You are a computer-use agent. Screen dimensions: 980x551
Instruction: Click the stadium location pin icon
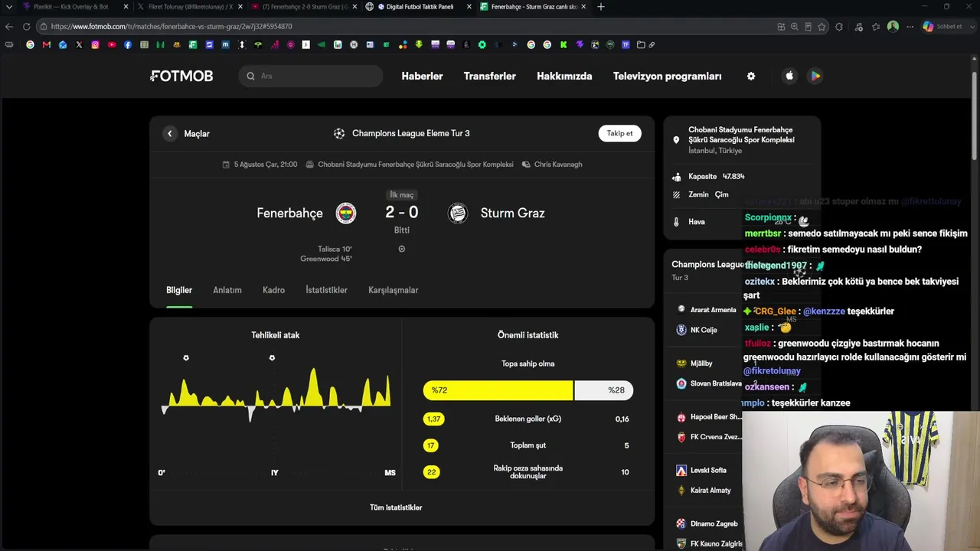[676, 140]
